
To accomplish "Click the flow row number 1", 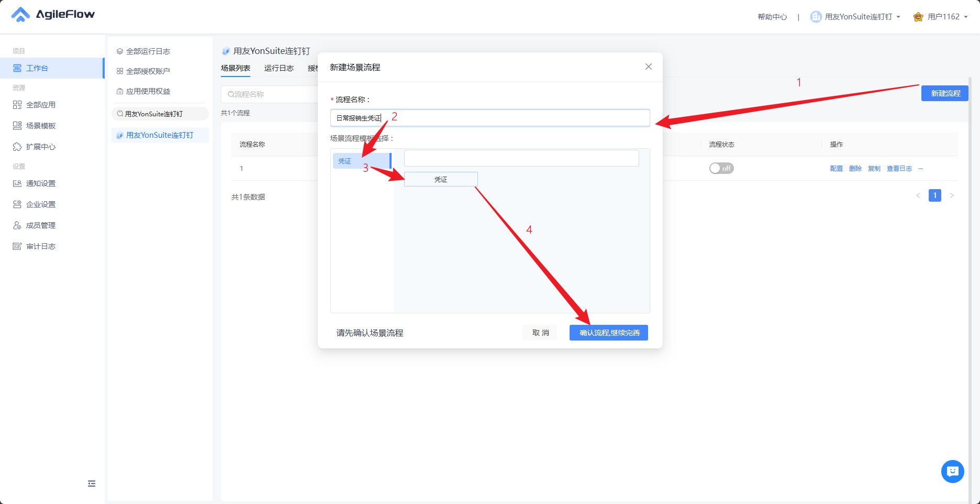I will [x=241, y=168].
